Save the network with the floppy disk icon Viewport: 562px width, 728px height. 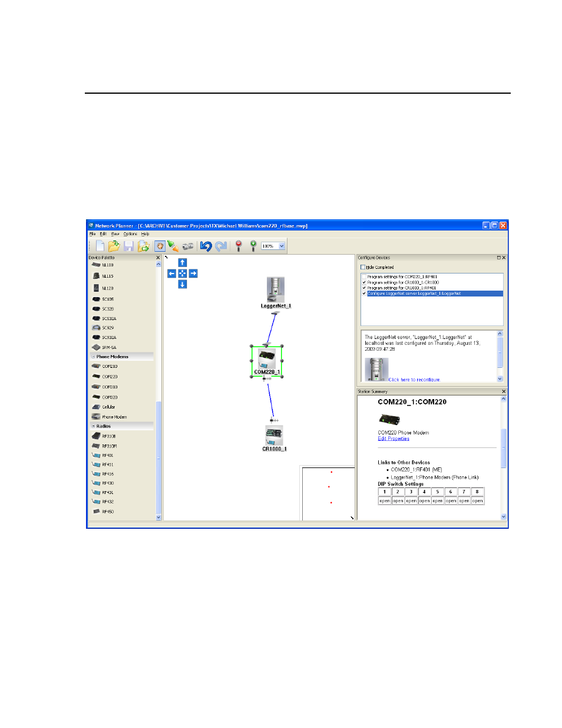pyautogui.click(x=128, y=246)
